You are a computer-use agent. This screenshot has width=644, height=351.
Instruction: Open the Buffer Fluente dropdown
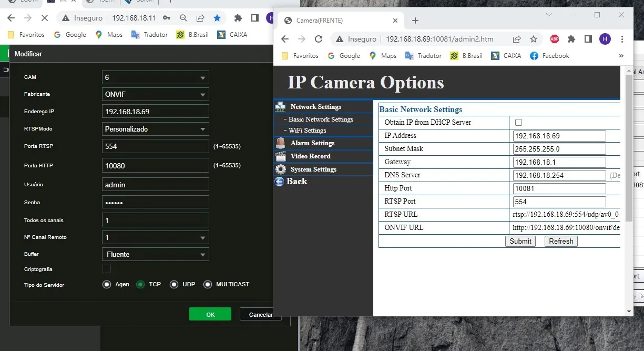tap(155, 254)
